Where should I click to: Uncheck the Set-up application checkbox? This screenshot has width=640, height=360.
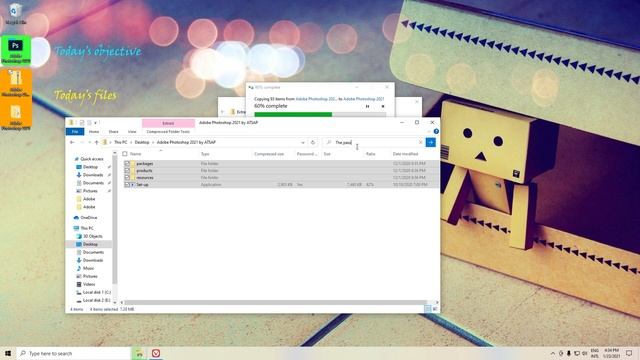point(127,184)
